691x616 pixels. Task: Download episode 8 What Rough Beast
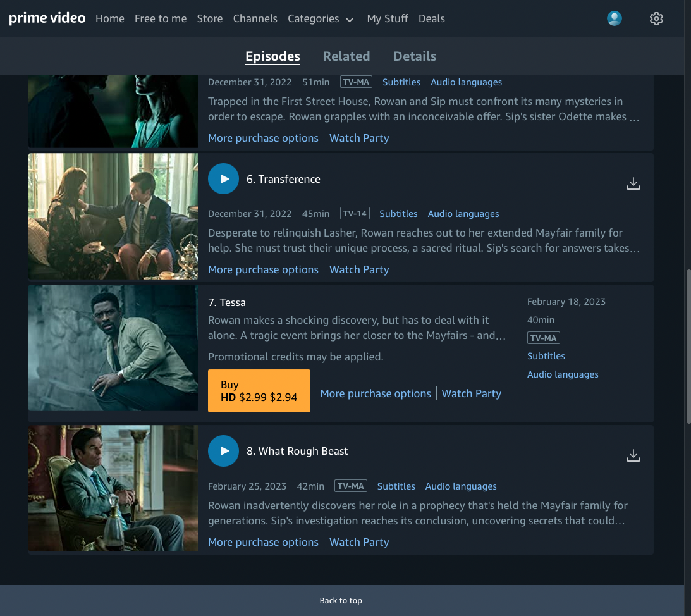[633, 455]
